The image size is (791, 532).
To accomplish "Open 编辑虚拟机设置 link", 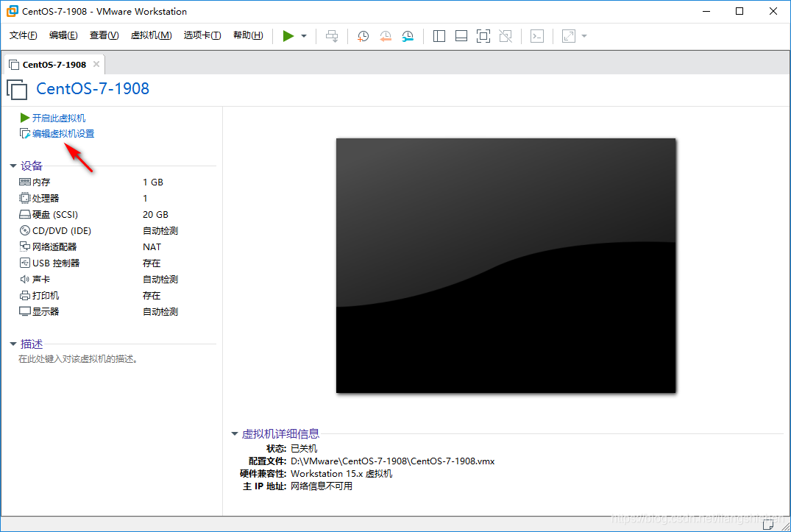I will 62,133.
